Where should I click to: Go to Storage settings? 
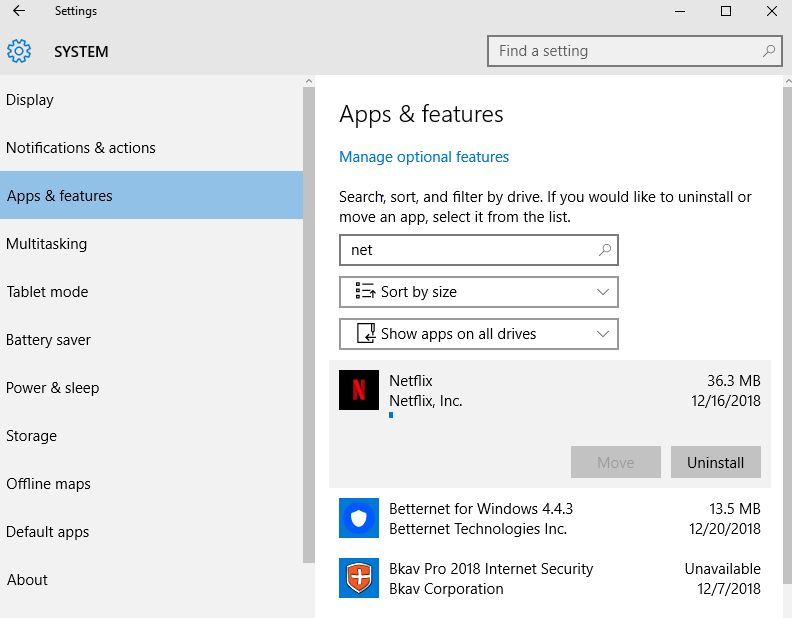152,435
